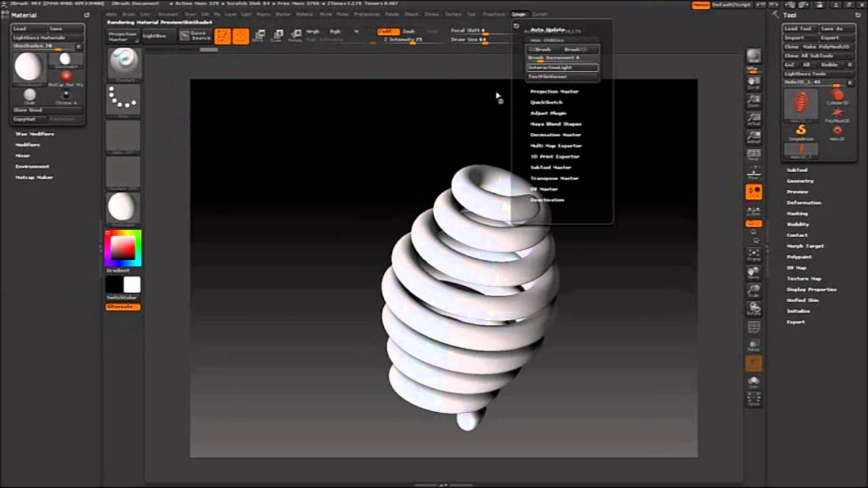Toggle the Zsub button

click(x=409, y=31)
